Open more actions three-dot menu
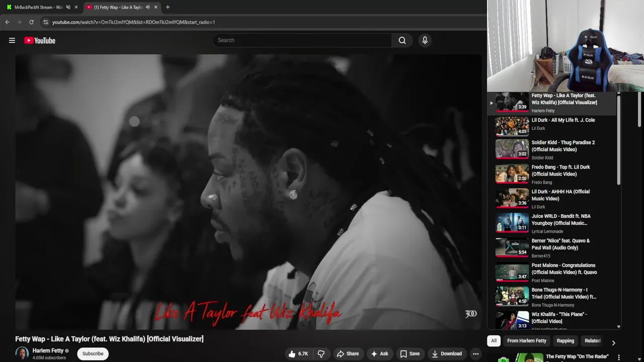 pyautogui.click(x=475, y=354)
